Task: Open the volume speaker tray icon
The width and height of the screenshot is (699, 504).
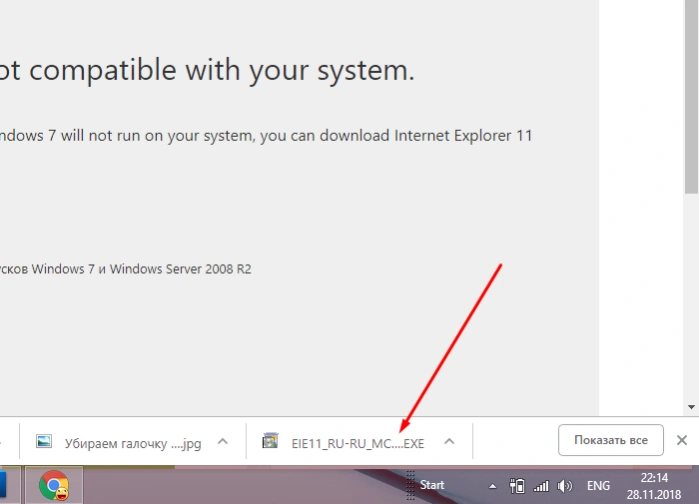Action: (x=564, y=486)
